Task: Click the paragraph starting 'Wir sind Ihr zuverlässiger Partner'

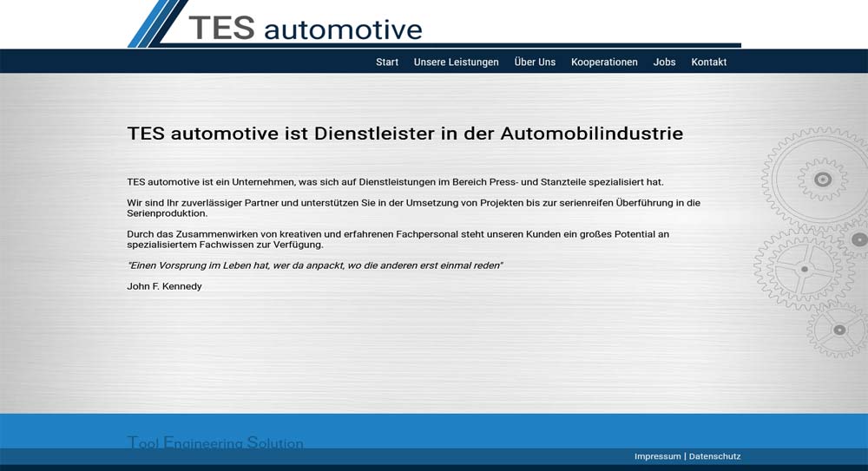Action: [x=413, y=208]
